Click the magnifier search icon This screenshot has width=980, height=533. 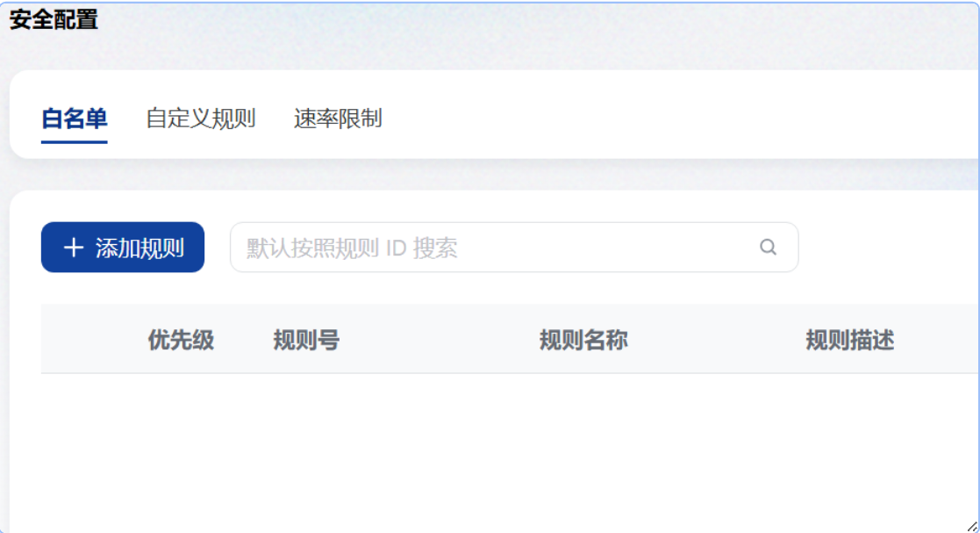tap(768, 248)
